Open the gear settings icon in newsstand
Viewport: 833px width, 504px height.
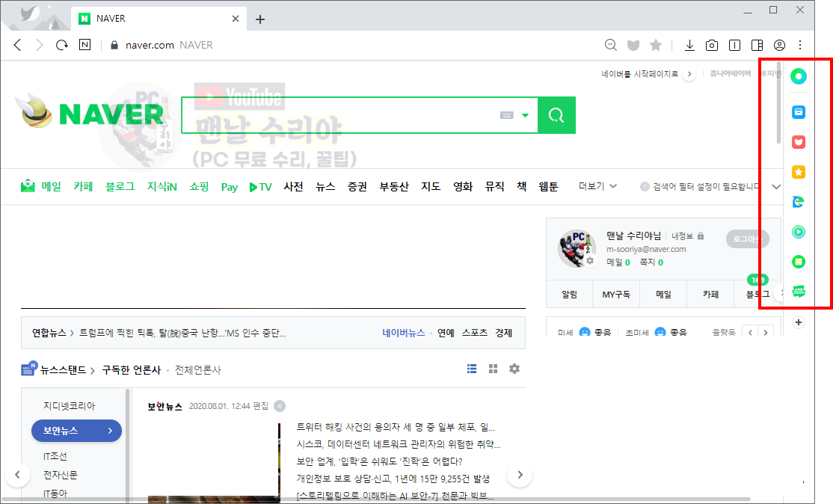point(514,369)
